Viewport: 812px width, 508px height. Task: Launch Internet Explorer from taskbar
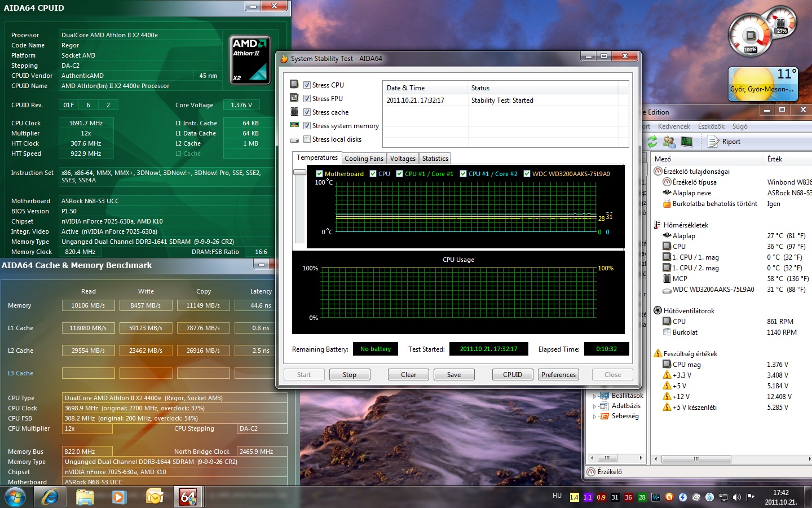(50, 497)
